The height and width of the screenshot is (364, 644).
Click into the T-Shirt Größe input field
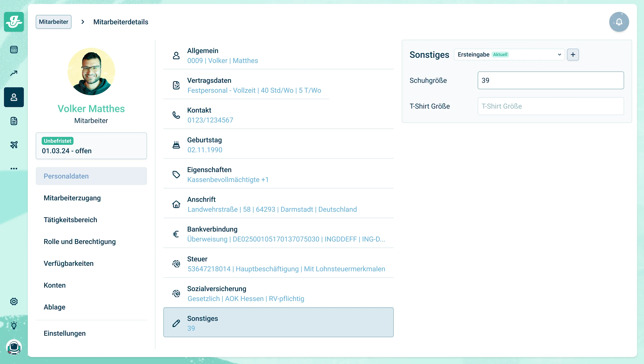coord(550,106)
